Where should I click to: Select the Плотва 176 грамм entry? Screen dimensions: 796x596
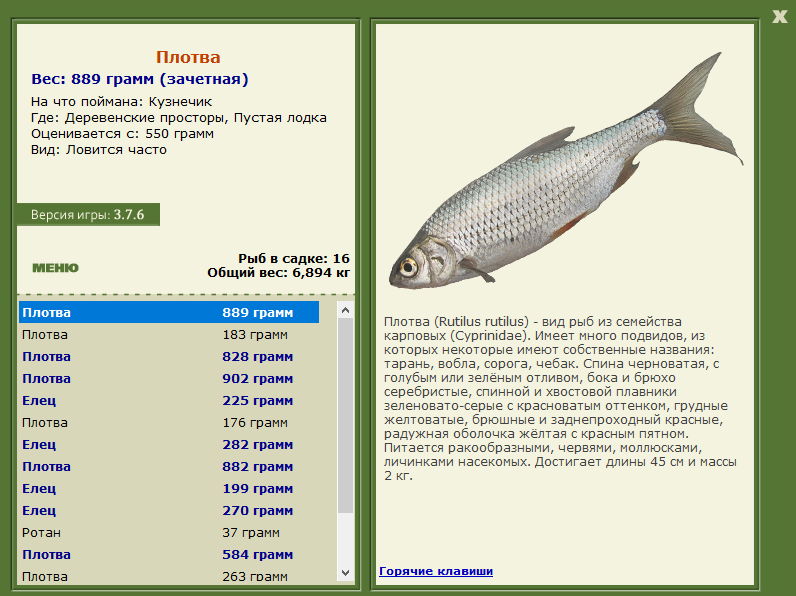(169, 422)
